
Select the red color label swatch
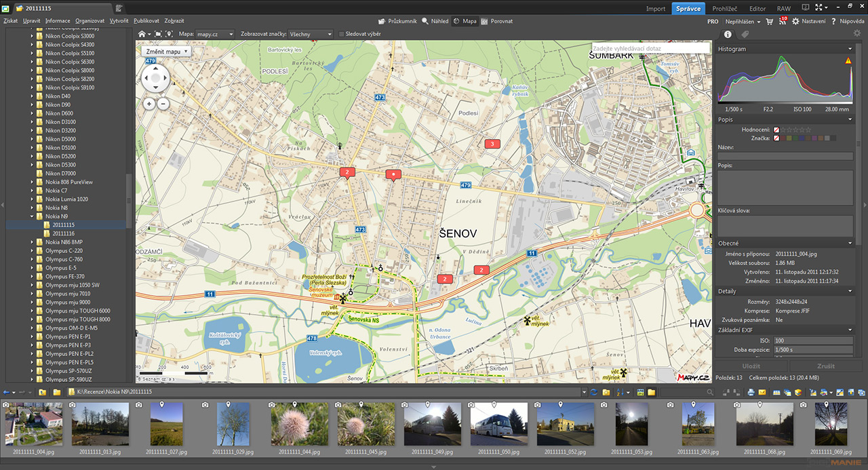(x=784, y=138)
